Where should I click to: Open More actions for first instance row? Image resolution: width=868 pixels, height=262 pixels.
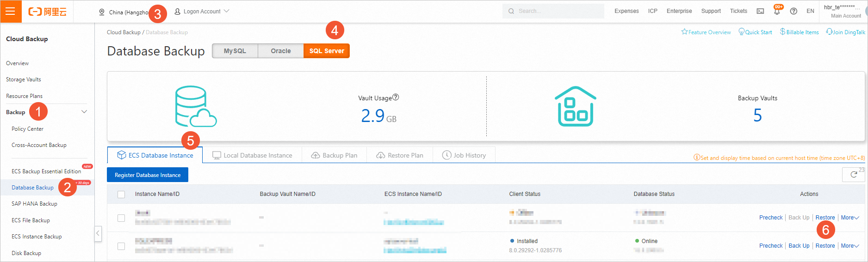(850, 218)
